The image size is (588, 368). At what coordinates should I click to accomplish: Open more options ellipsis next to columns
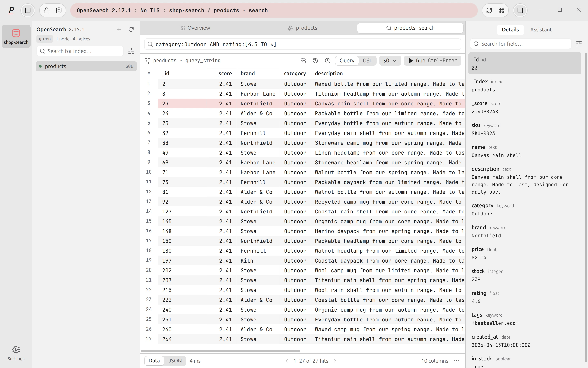457,361
